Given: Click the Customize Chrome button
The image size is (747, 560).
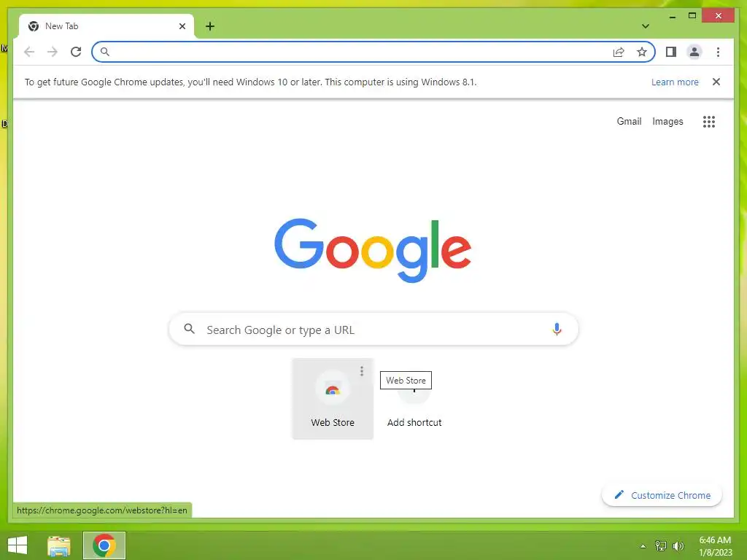Looking at the screenshot, I should pyautogui.click(x=662, y=495).
